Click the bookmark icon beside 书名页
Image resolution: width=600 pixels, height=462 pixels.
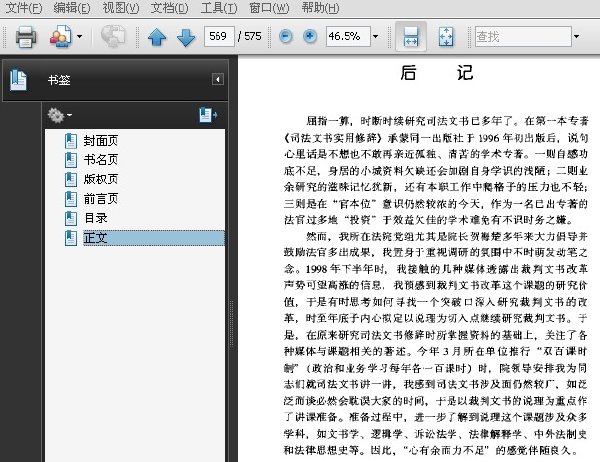click(71, 160)
